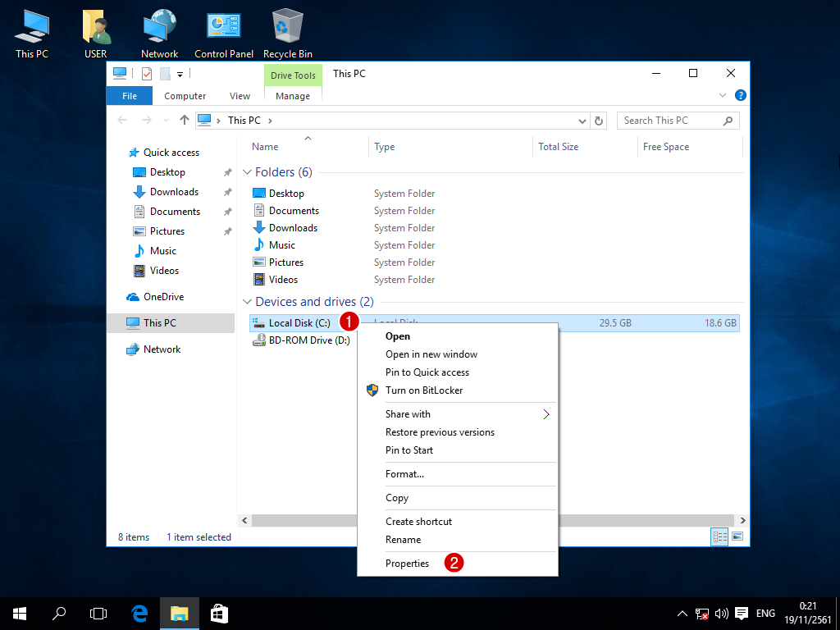Open the Help question mark icon

(x=740, y=96)
